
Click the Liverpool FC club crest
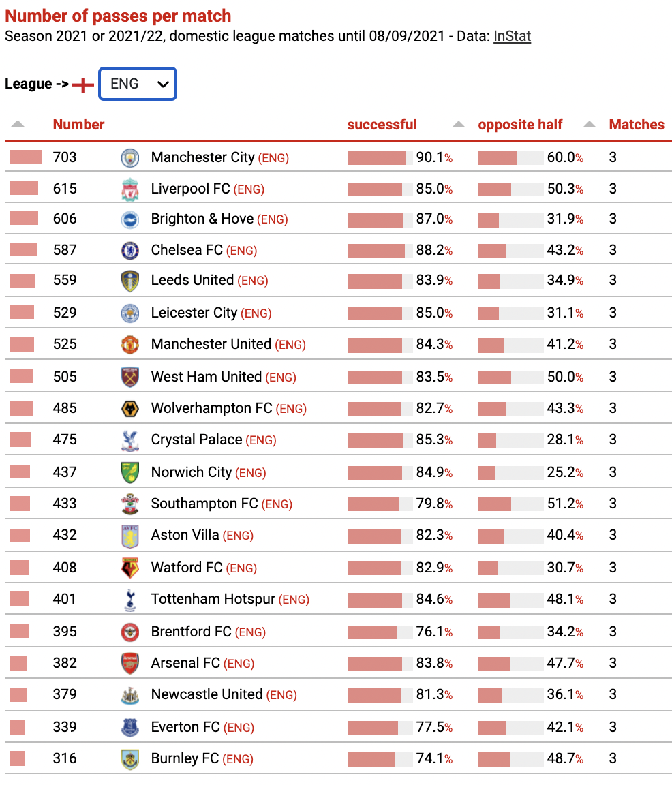pos(130,189)
